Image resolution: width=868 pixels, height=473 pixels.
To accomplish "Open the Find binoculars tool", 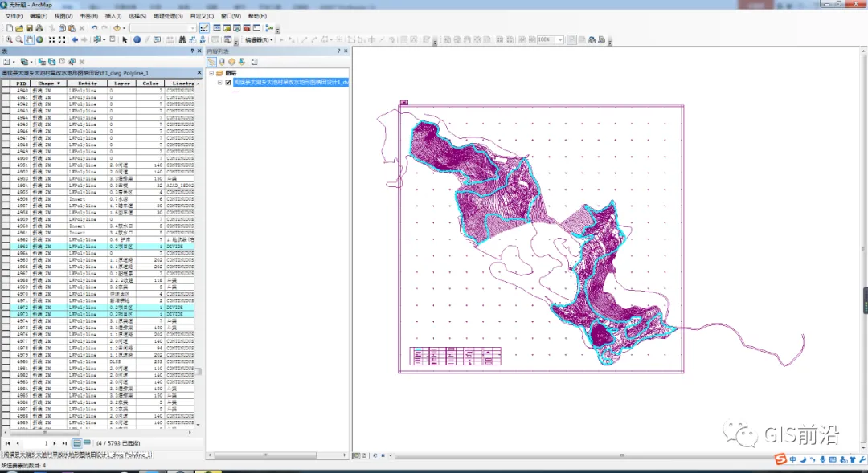I will (182, 40).
